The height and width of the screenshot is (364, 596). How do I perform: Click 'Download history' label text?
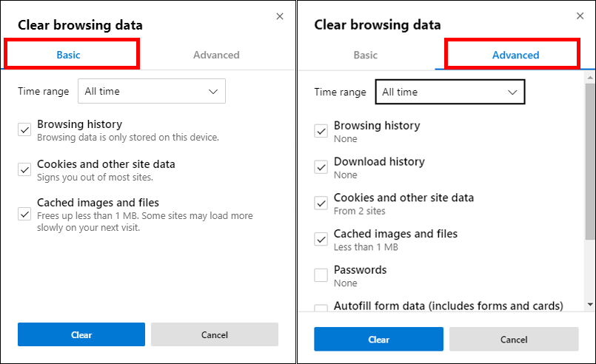(x=379, y=161)
